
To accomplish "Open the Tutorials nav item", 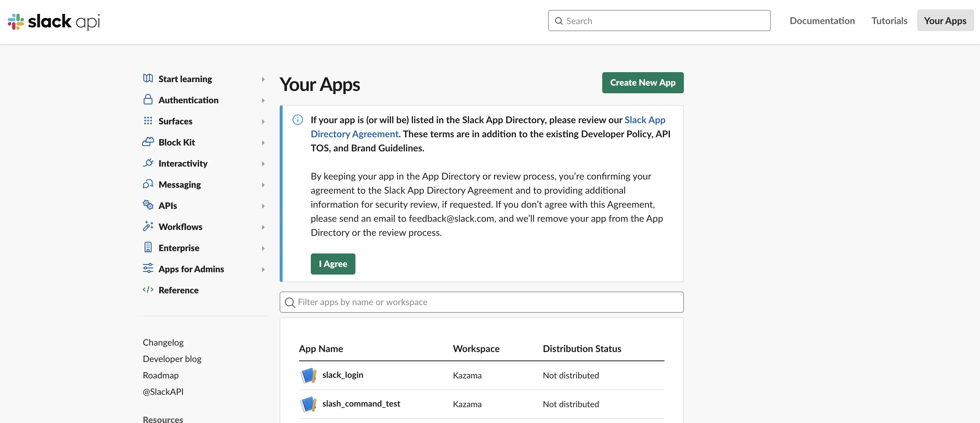I will coord(889,21).
